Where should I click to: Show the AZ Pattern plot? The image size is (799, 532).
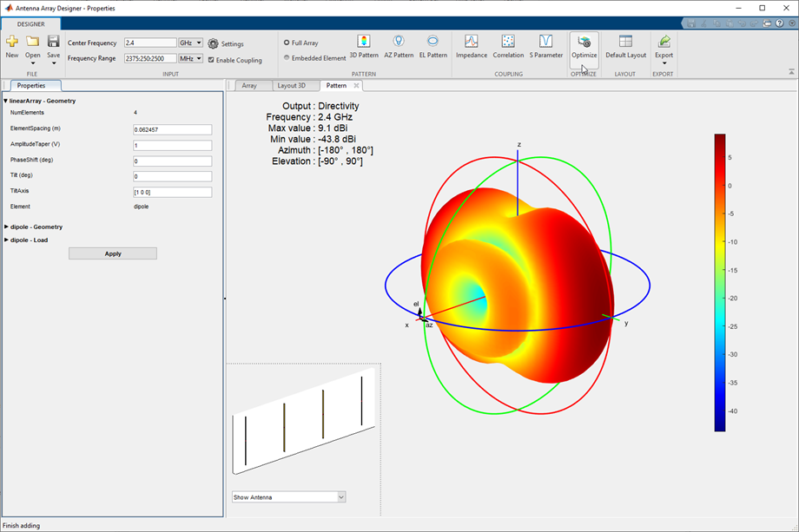click(399, 45)
